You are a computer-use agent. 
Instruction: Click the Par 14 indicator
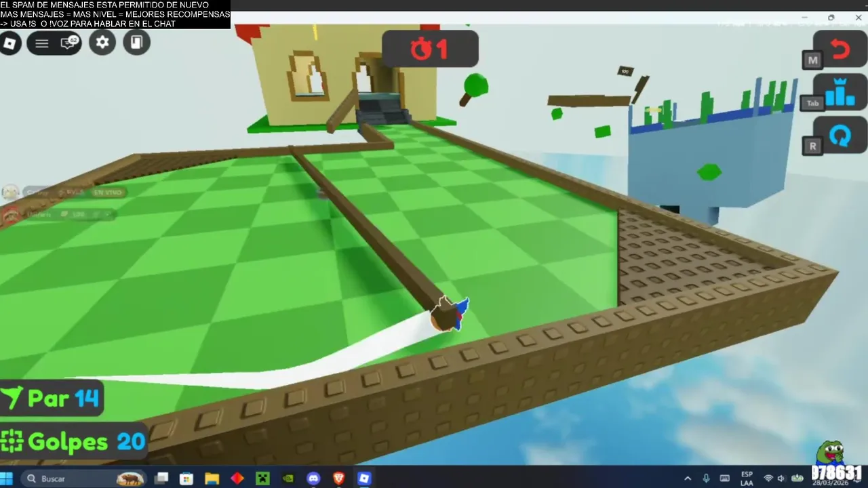click(52, 398)
